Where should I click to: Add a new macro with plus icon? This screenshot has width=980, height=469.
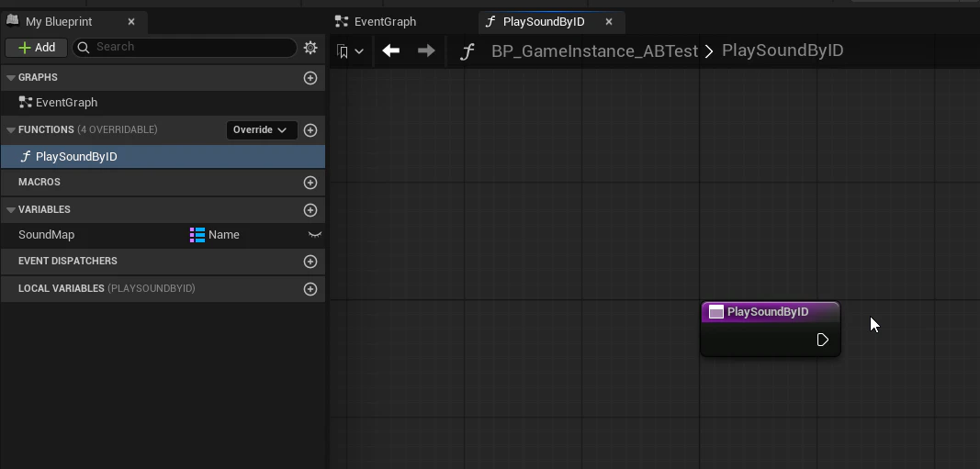pos(310,183)
